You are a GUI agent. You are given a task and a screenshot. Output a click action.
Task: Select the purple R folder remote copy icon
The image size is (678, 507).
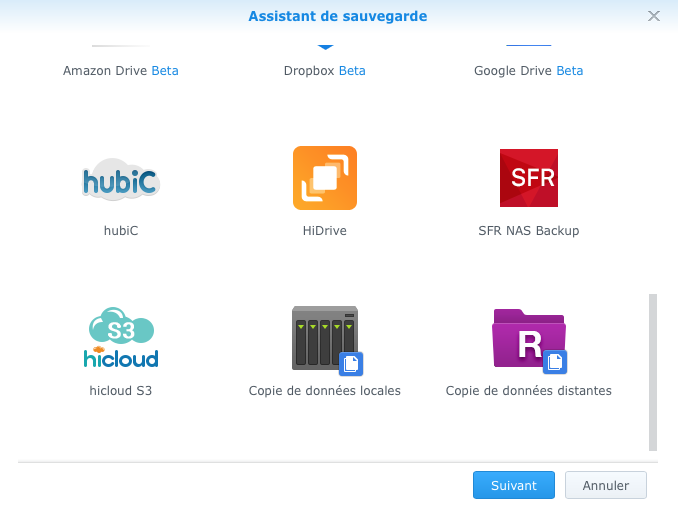coord(529,341)
